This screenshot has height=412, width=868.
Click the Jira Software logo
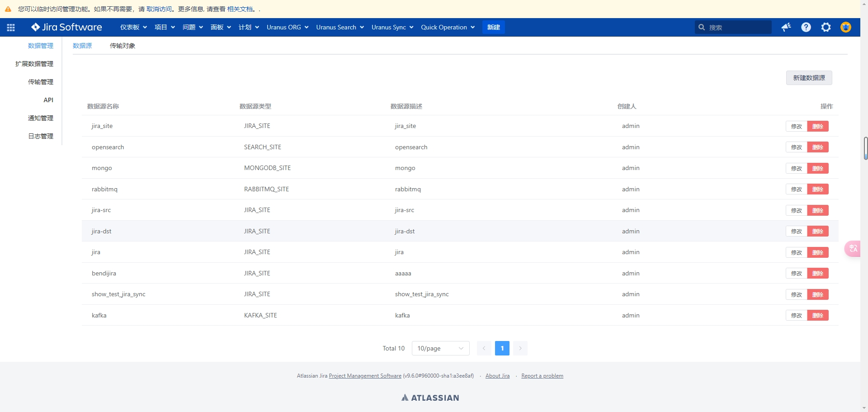[x=66, y=27]
